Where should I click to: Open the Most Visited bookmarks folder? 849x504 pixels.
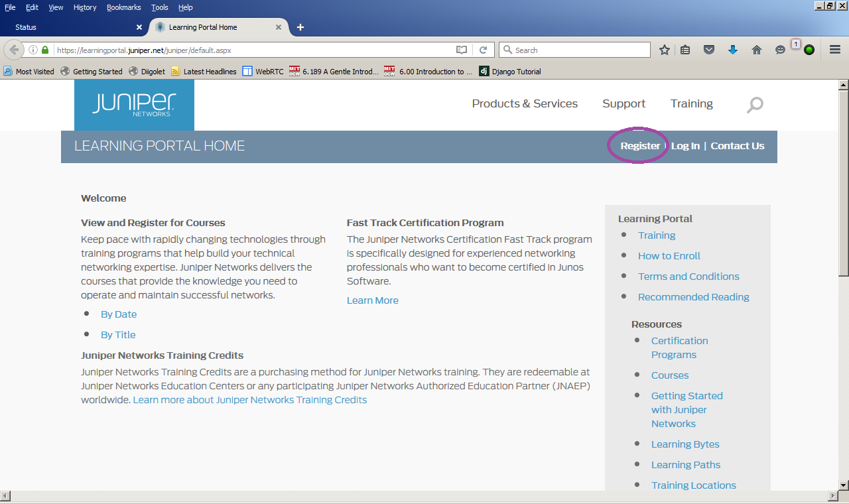click(x=29, y=72)
